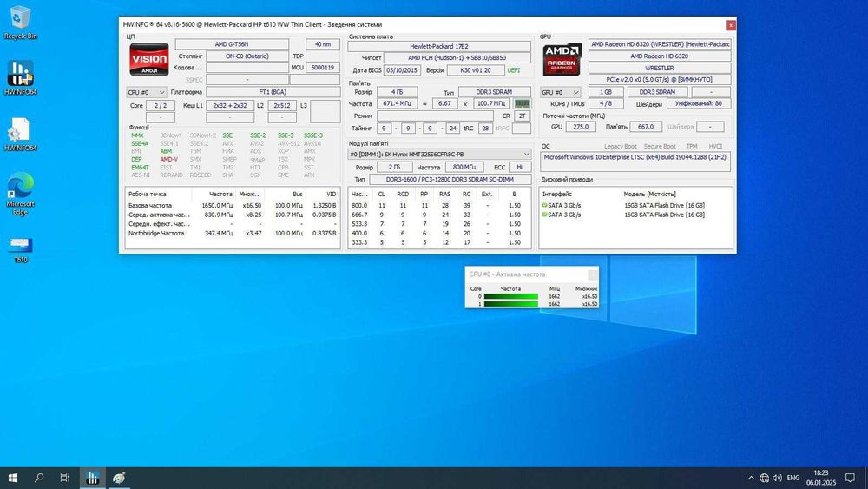Screen dimensions: 868x489
Task: Select the Базова частота row
Action: (233, 206)
